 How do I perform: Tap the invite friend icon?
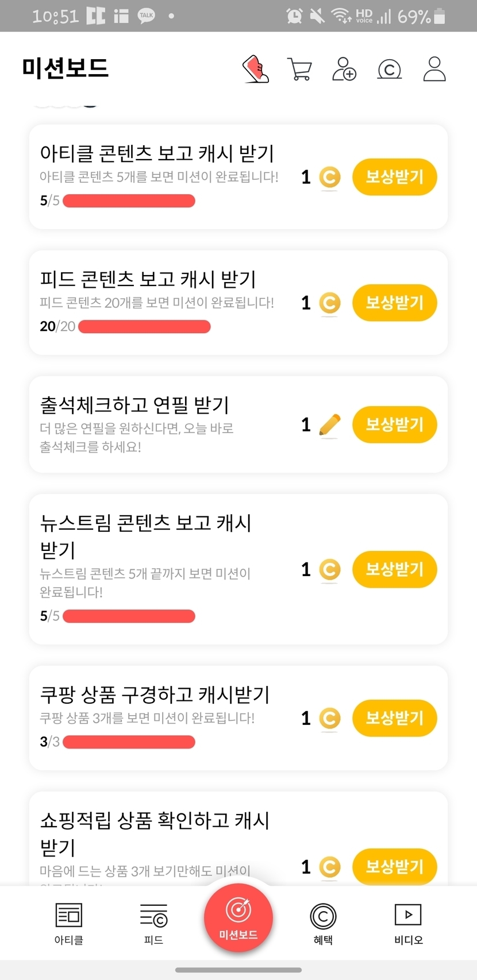[x=344, y=70]
